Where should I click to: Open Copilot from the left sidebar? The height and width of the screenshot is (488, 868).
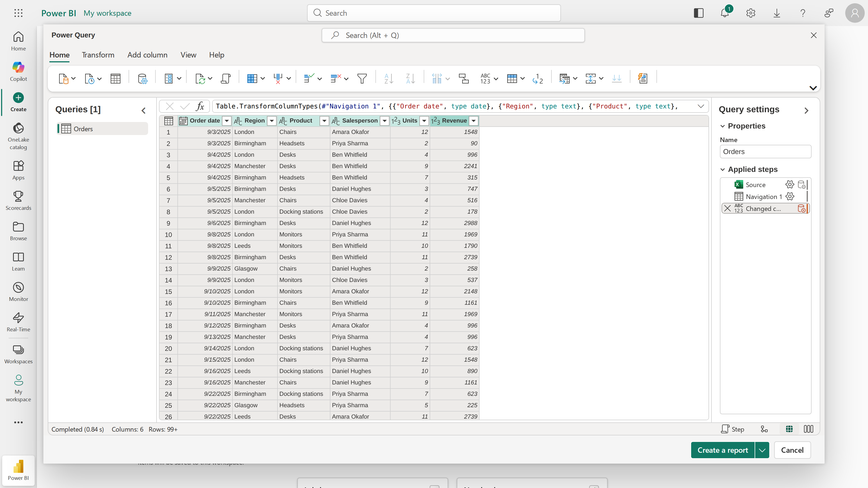18,71
